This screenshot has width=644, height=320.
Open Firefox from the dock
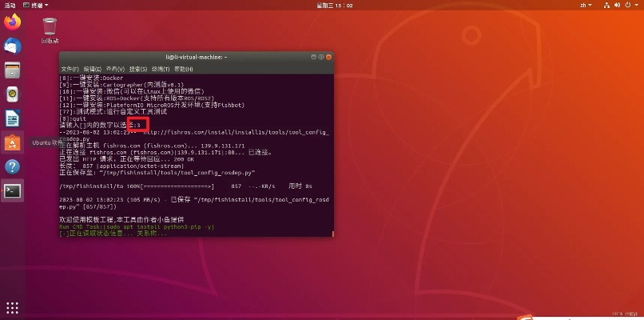tap(12, 22)
